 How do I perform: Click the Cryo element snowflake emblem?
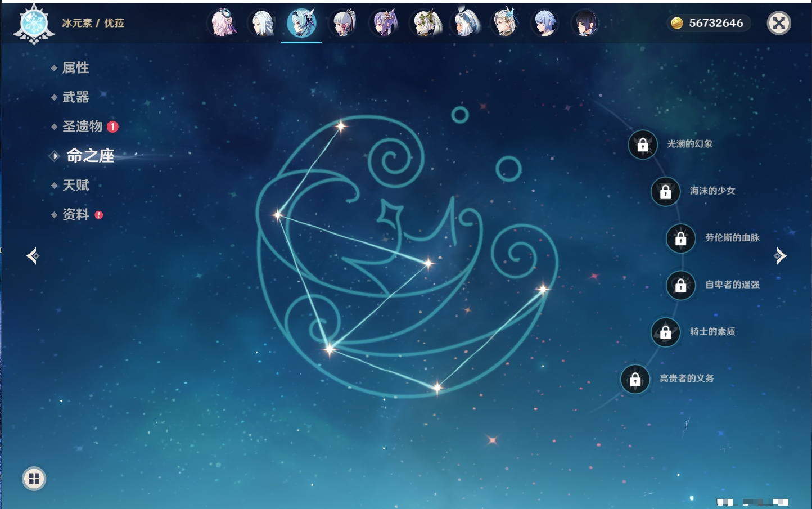click(34, 24)
